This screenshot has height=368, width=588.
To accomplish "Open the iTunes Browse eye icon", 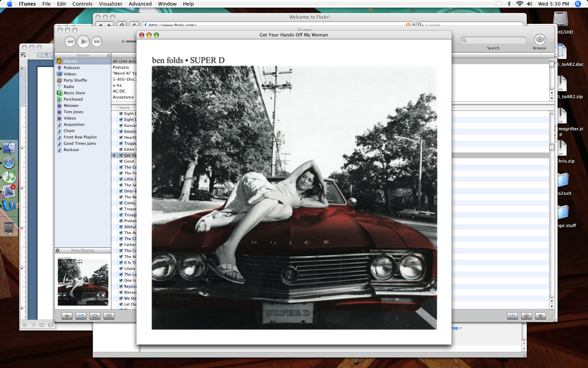I will (540, 40).
